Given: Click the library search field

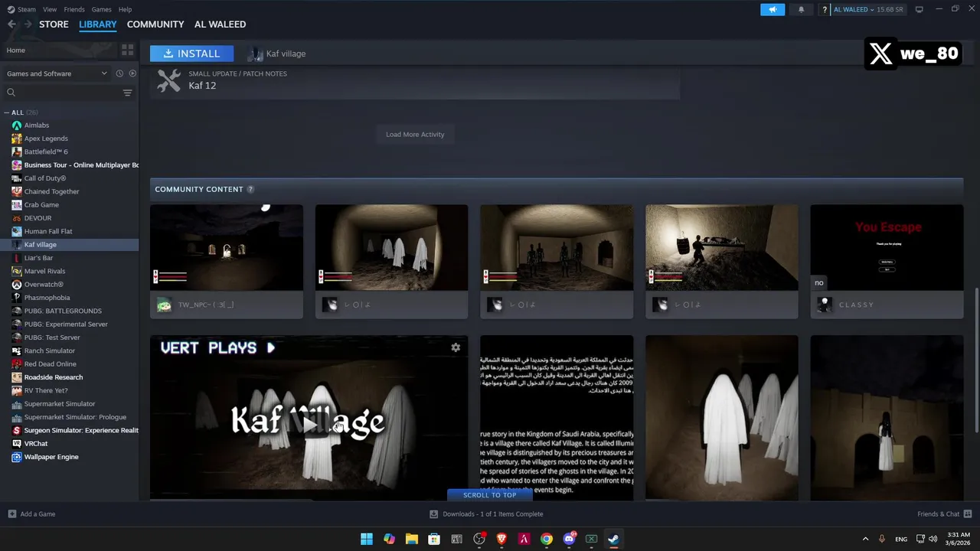Looking at the screenshot, I should click(63, 93).
